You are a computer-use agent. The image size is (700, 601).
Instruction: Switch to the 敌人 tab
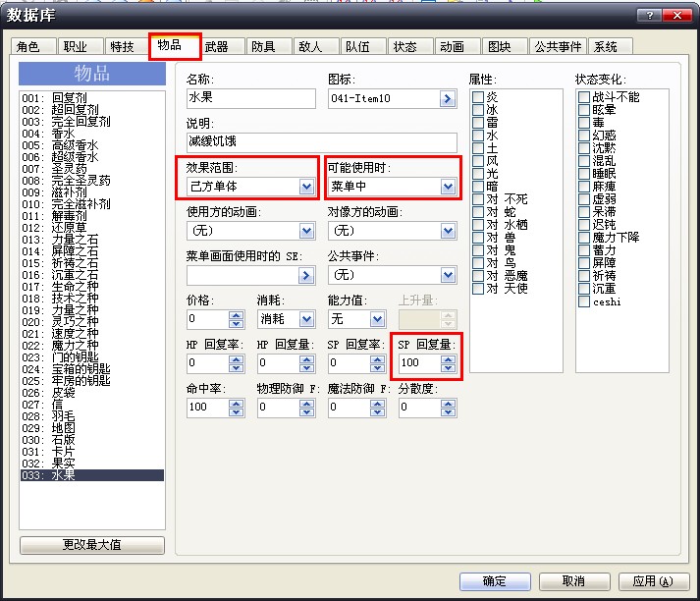[315, 46]
